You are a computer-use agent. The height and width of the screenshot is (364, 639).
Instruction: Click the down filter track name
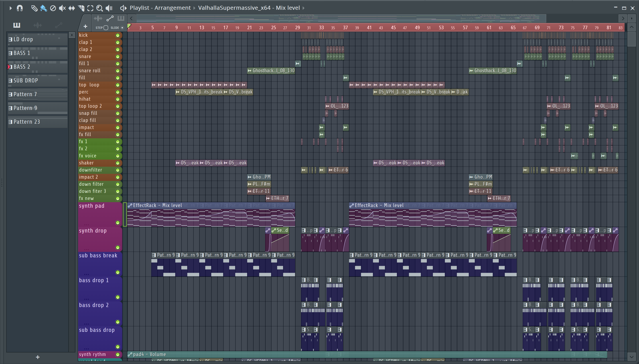click(x=91, y=184)
